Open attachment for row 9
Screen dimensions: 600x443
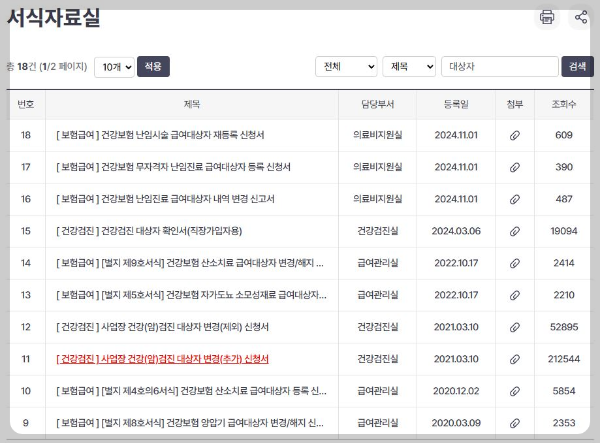tap(515, 423)
